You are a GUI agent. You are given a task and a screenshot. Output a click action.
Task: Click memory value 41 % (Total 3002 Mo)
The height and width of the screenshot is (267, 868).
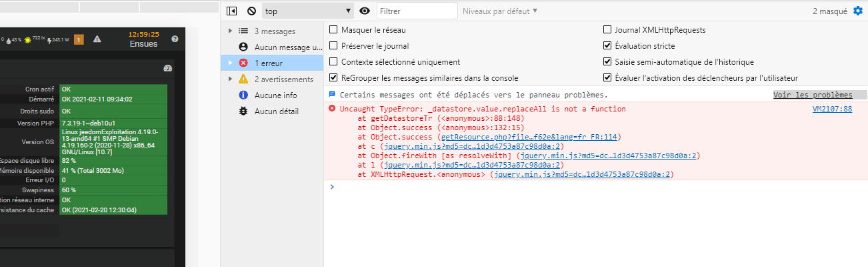pos(113,171)
